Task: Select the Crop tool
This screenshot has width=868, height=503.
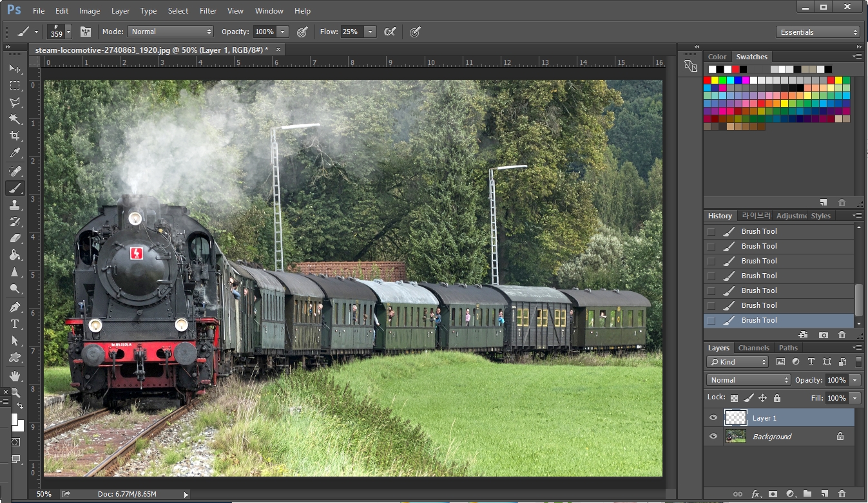Action: click(x=15, y=136)
